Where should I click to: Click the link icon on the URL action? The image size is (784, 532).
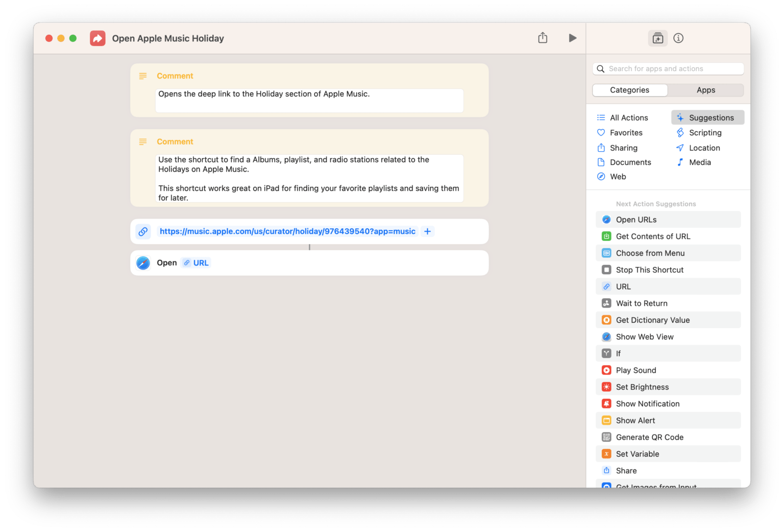pos(143,231)
